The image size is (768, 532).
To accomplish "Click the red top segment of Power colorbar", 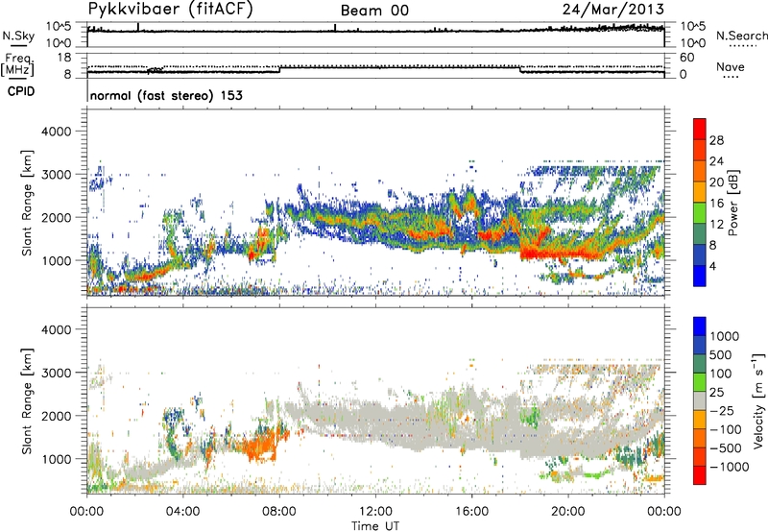I will (x=700, y=129).
